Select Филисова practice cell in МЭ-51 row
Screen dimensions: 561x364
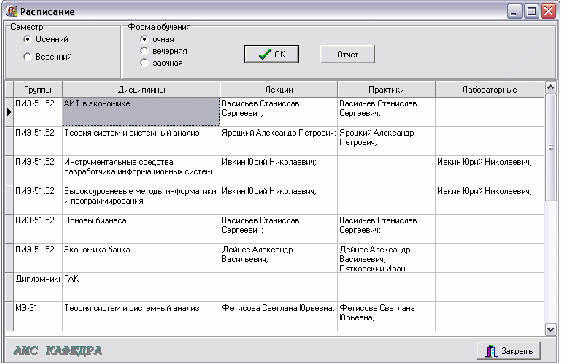pos(386,316)
